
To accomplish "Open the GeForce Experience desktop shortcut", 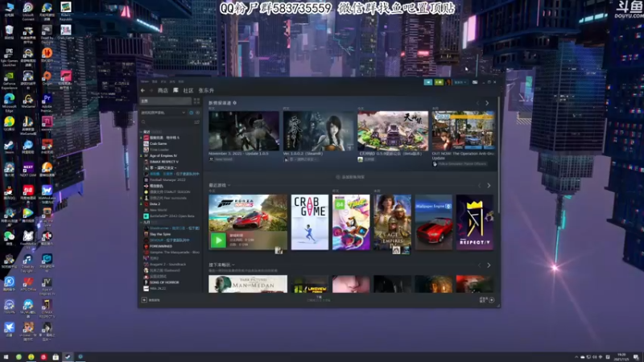I will [9, 80].
